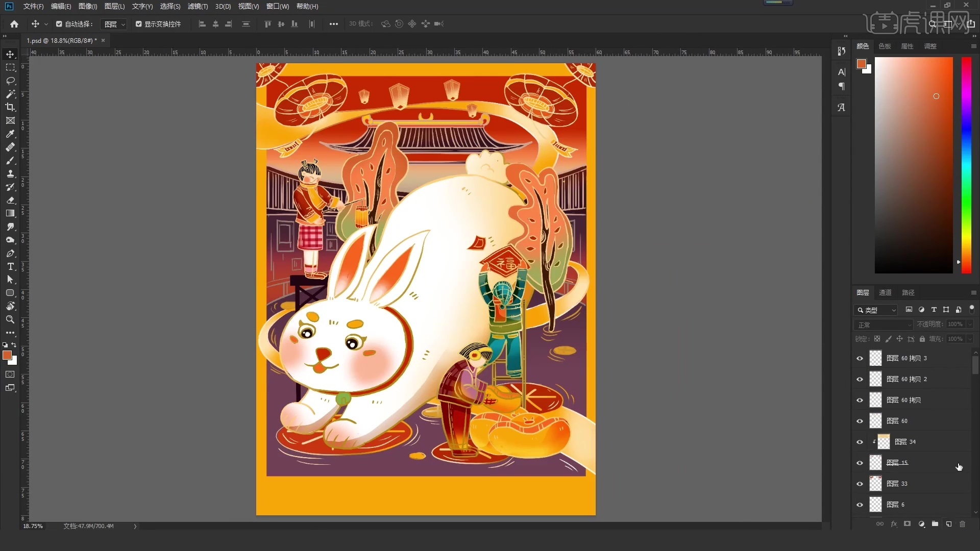Select the Lasso tool

[10, 81]
